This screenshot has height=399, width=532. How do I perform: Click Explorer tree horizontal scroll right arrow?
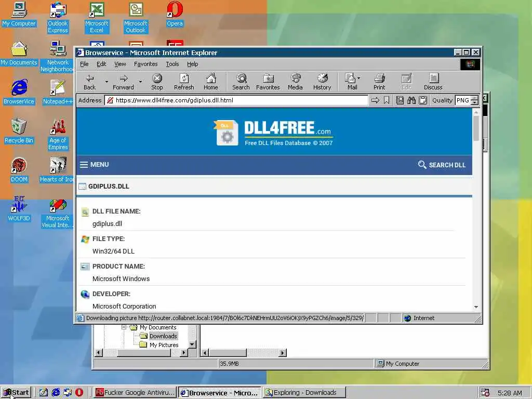[x=184, y=353]
